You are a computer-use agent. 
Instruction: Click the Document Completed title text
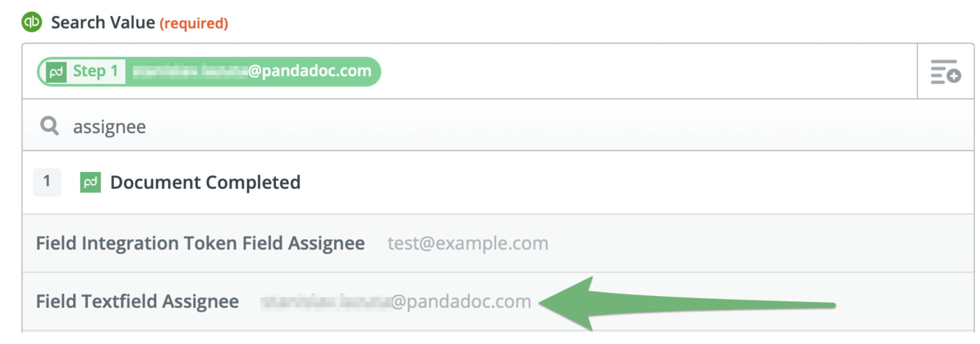click(x=205, y=182)
